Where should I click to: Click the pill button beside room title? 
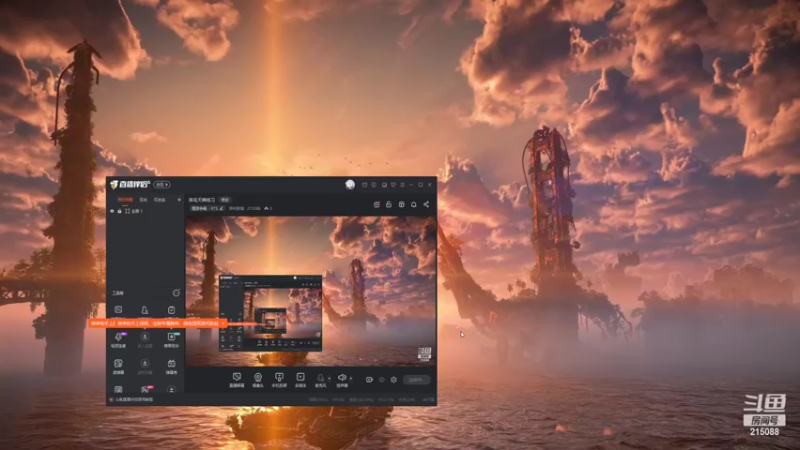[x=224, y=200]
